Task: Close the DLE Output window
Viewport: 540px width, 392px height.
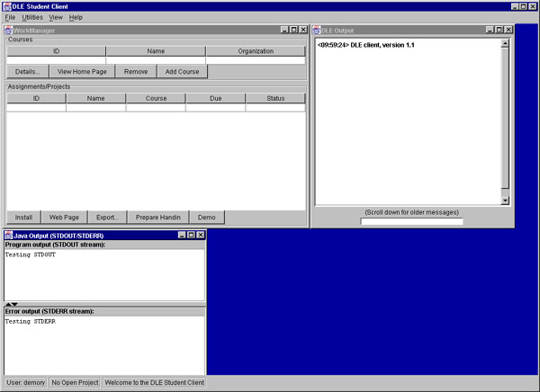Action: click(x=508, y=30)
